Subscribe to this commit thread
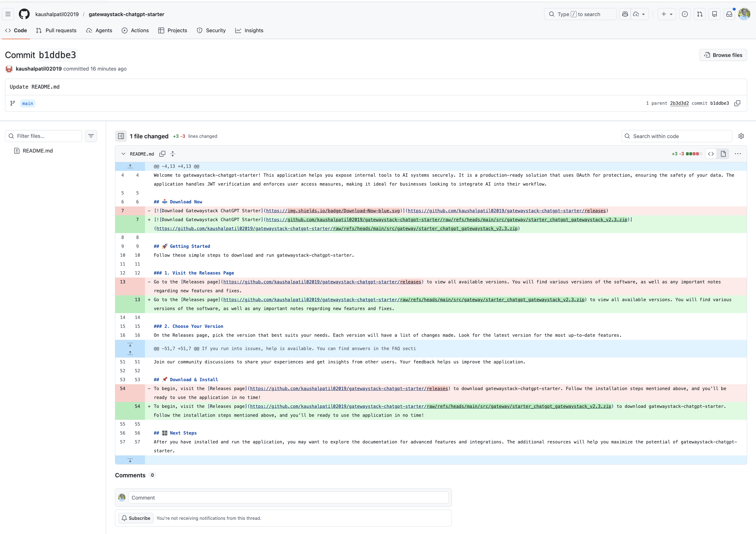756x534 pixels. pos(136,518)
